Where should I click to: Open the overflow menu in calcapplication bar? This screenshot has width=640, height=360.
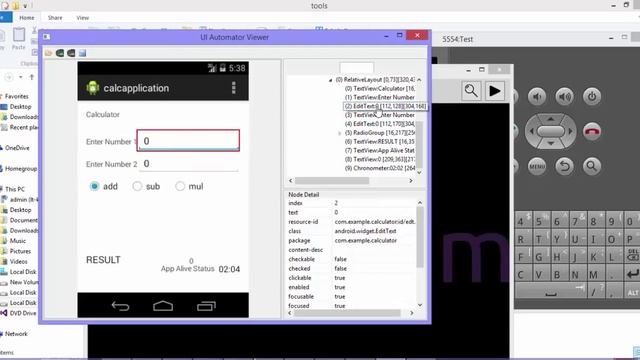tap(233, 88)
